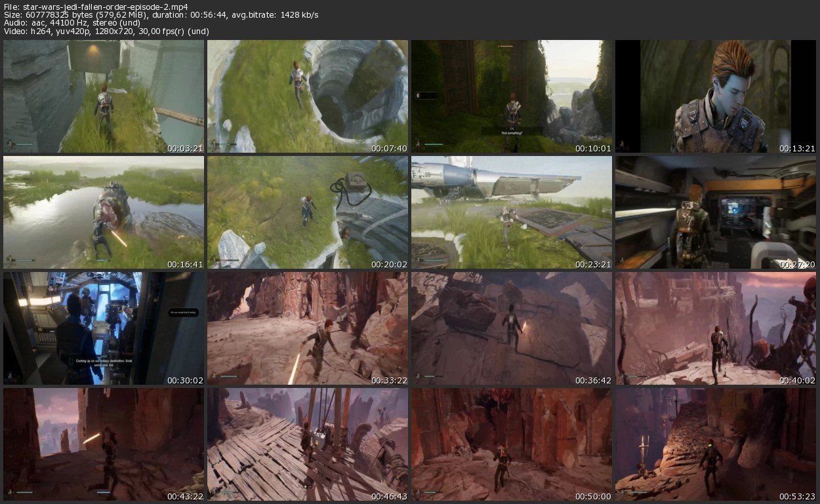Open the thumbnail timestamped 00:03:21
Screen dimensions: 820x504
click(104, 96)
